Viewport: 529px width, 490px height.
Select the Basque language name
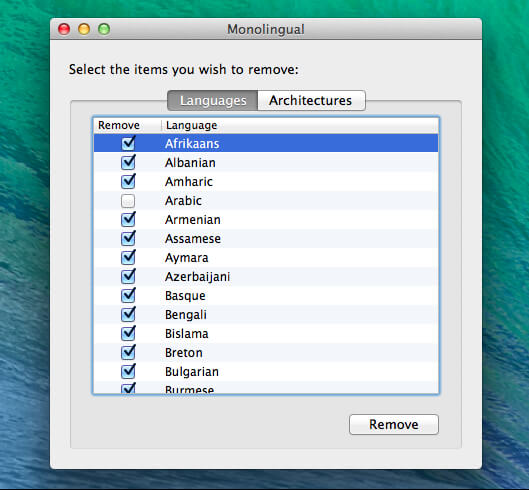[x=185, y=296]
